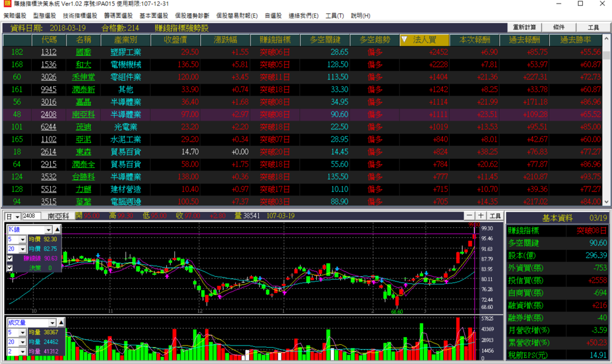Open the 連絡我們(E) menu
This screenshot has height=364, width=612.
tap(303, 16)
